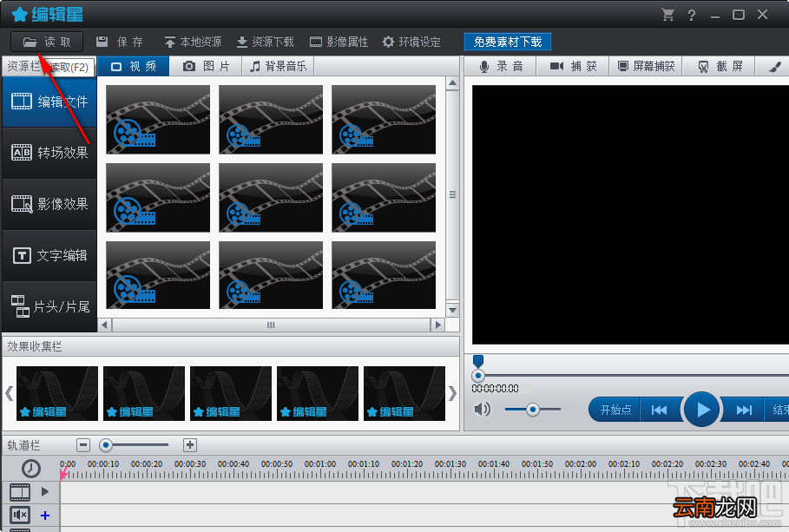Show next effects with right chevron
Screen dimensions: 789x532
tap(452, 393)
